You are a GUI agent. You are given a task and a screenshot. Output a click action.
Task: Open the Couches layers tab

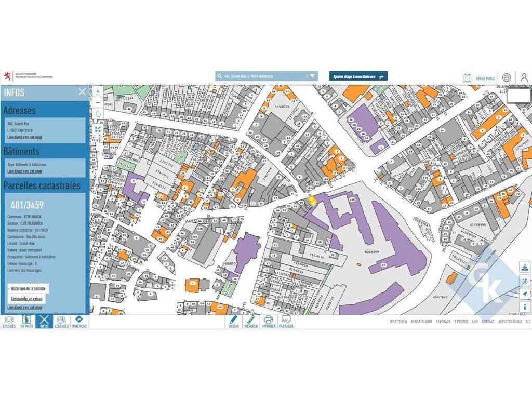[x=9, y=322]
